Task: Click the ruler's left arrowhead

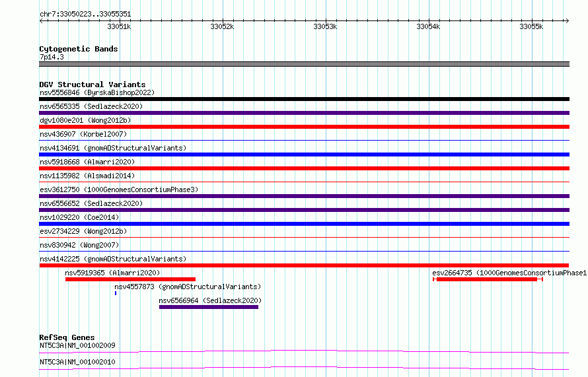Action: point(41,21)
